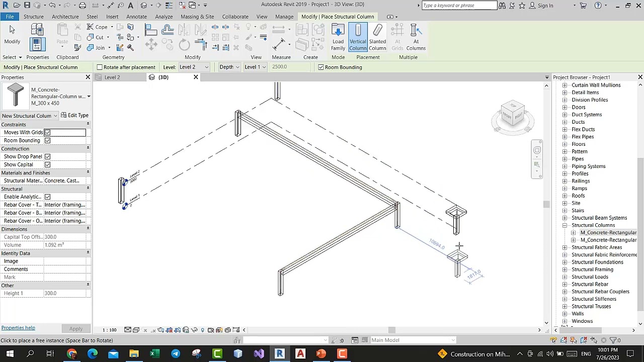Screen dimensions: 644x362
Task: Open New Structural Columns filter dropdown
Action: tap(30, 116)
